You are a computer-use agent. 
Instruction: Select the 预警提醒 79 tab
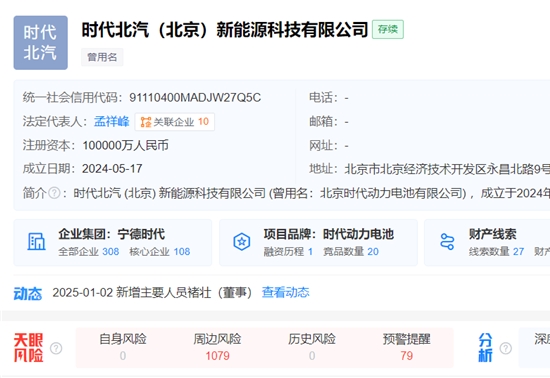(407, 347)
